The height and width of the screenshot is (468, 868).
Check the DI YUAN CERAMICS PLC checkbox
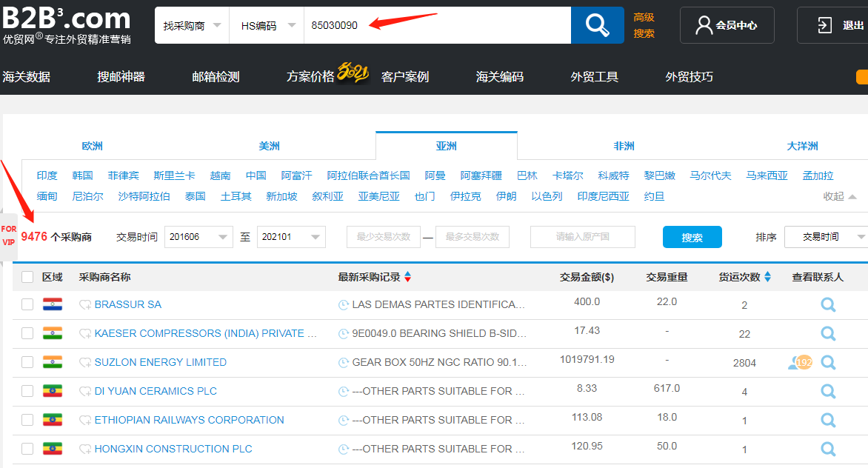pyautogui.click(x=27, y=390)
